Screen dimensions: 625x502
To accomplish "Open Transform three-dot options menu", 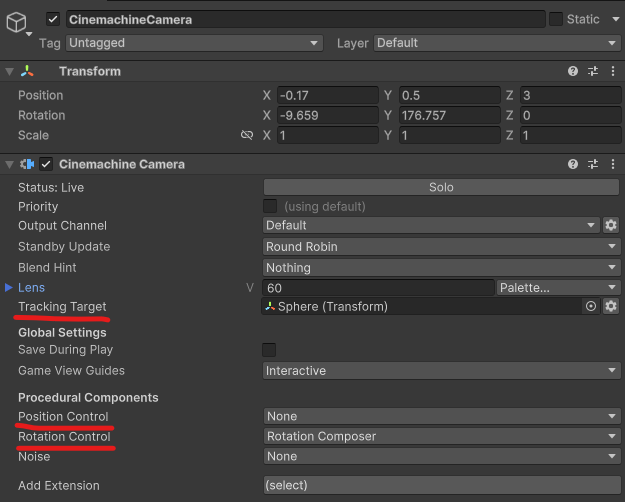I will click(x=613, y=71).
